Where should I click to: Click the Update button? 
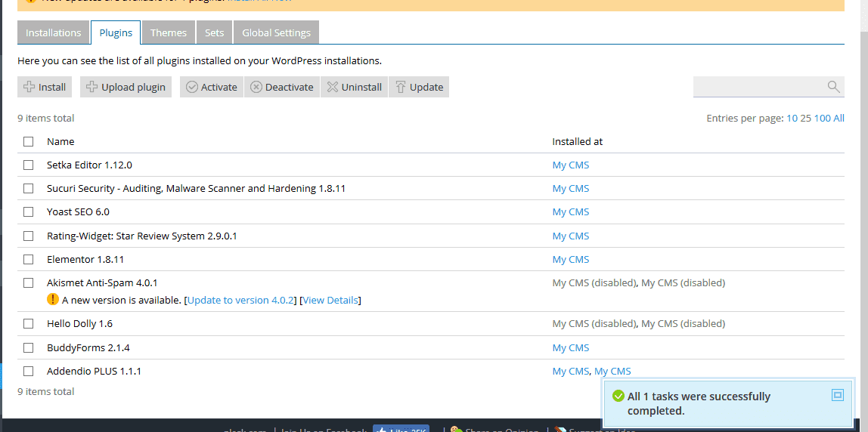click(x=419, y=87)
